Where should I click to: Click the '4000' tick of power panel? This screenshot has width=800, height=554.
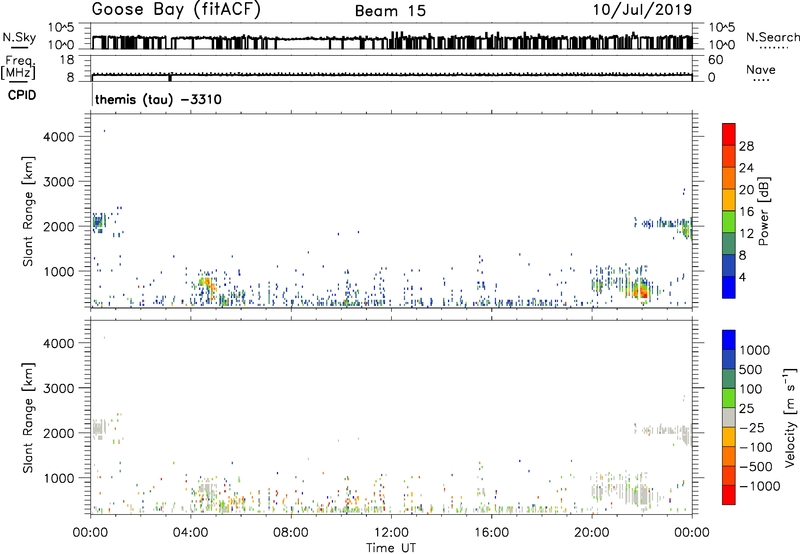point(59,137)
